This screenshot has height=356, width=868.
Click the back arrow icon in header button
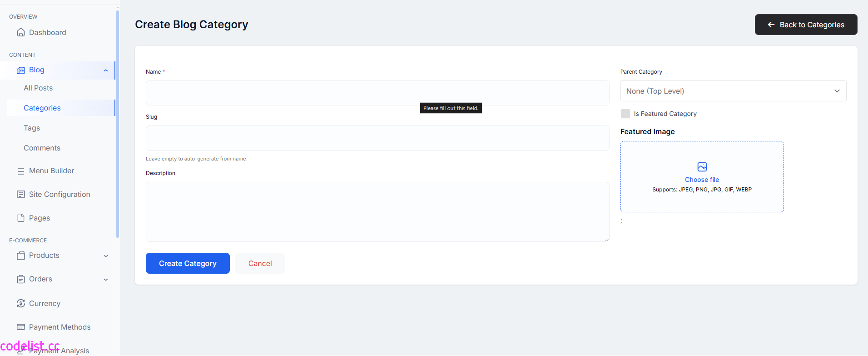[771, 25]
